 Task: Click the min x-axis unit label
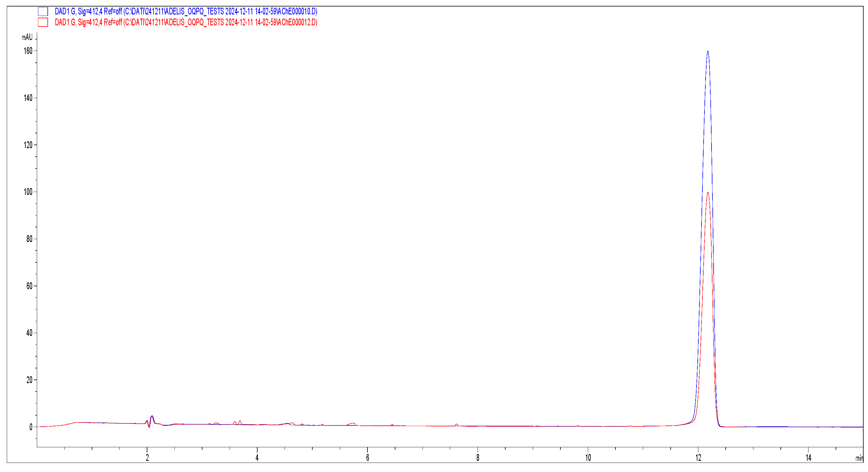(x=859, y=458)
